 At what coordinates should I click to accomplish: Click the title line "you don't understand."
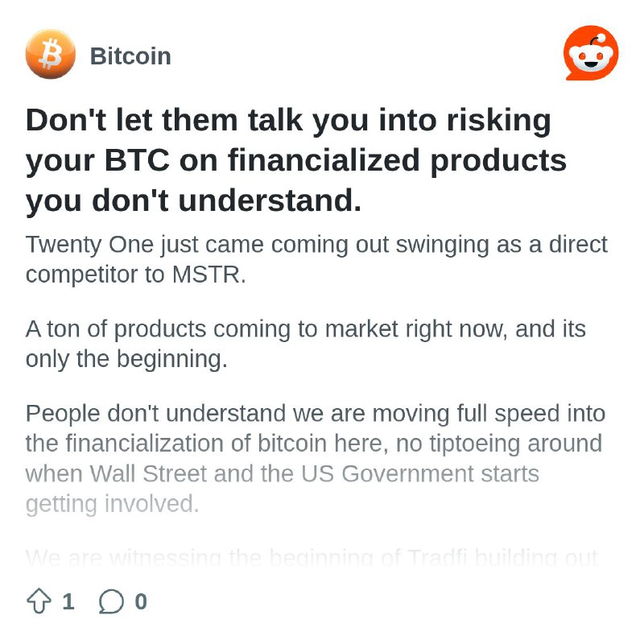(x=193, y=200)
